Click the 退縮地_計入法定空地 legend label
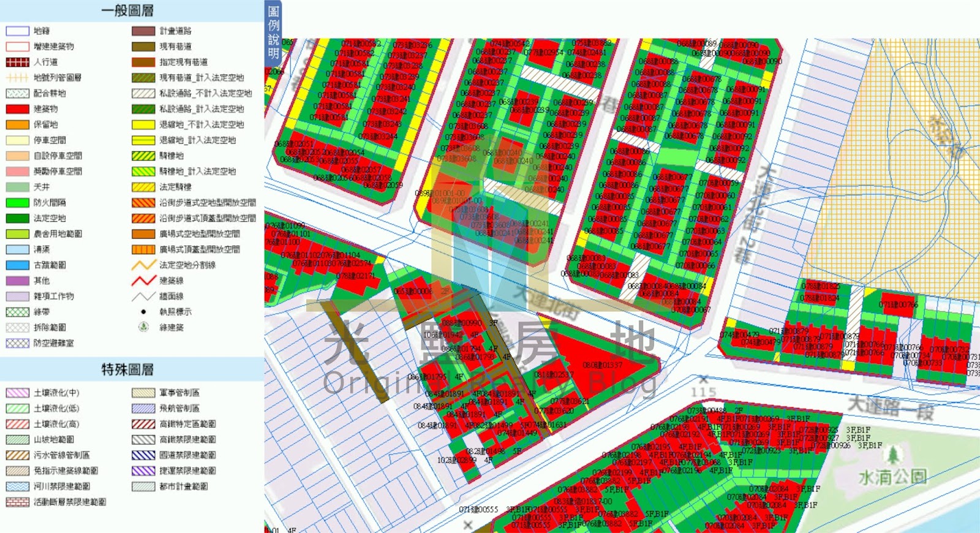 click(x=198, y=140)
